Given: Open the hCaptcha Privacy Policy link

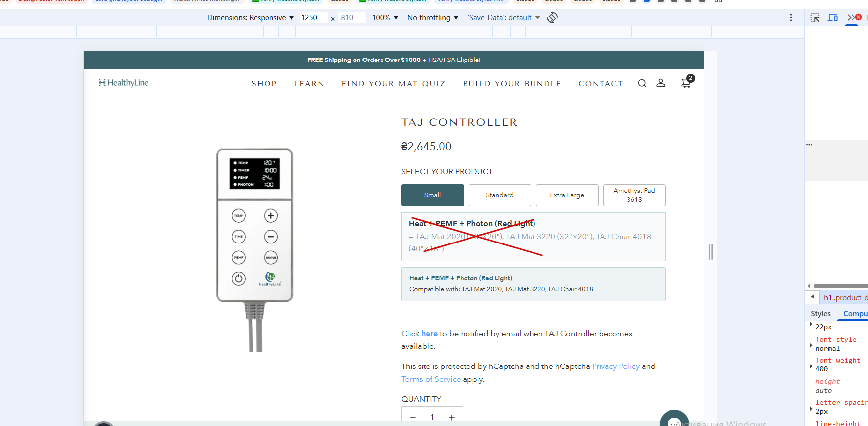Looking at the screenshot, I should 616,366.
